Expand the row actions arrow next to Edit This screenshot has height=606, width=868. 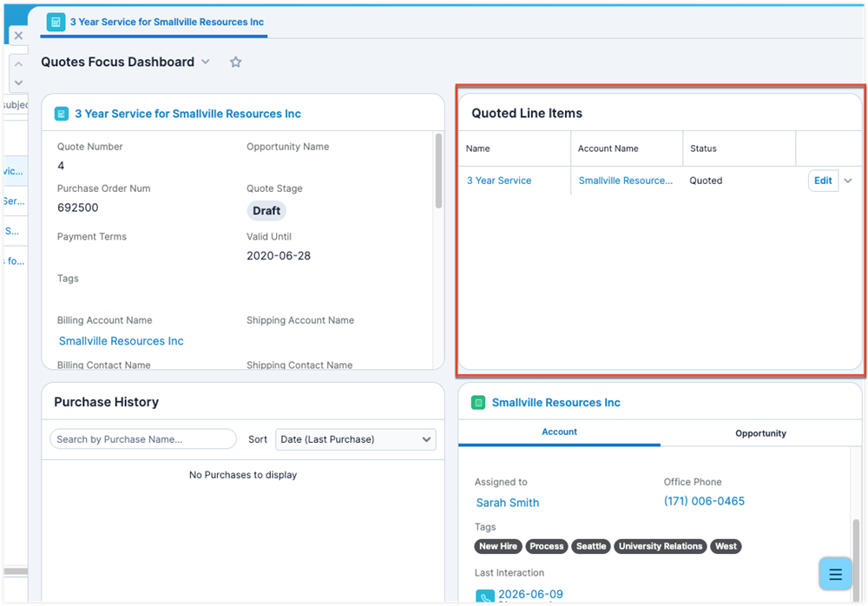(x=848, y=181)
